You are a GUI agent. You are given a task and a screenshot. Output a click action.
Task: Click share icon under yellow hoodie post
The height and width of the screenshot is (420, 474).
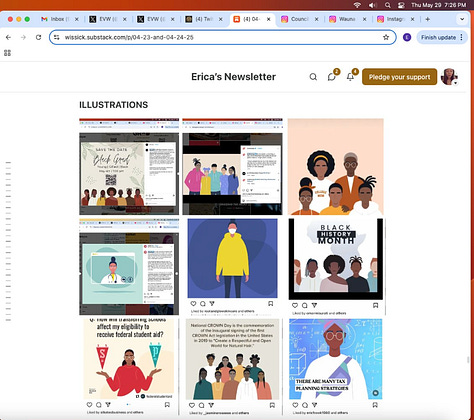(212, 304)
